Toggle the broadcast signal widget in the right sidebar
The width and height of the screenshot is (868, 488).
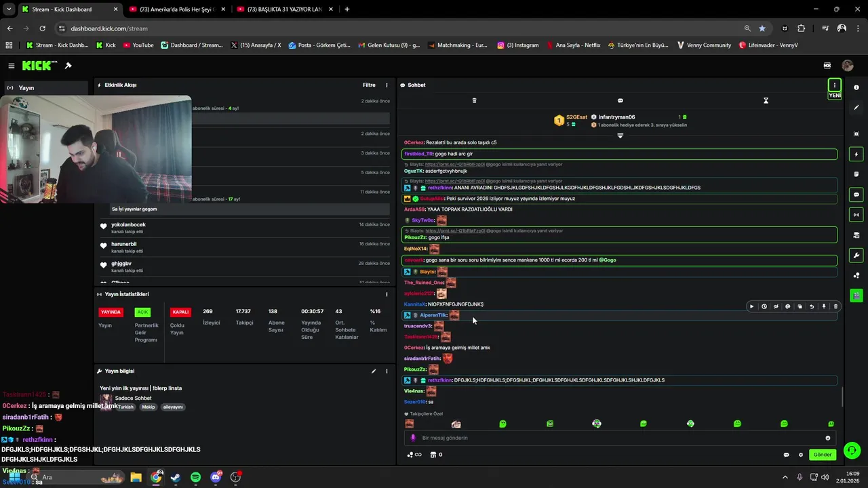point(856,215)
